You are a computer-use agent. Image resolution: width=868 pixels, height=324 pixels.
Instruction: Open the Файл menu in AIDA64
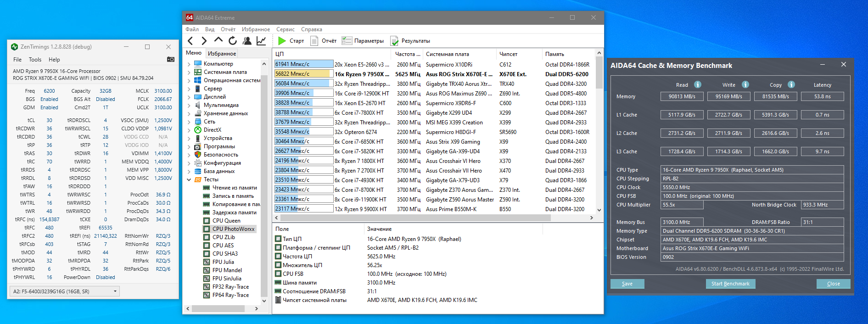click(x=192, y=29)
